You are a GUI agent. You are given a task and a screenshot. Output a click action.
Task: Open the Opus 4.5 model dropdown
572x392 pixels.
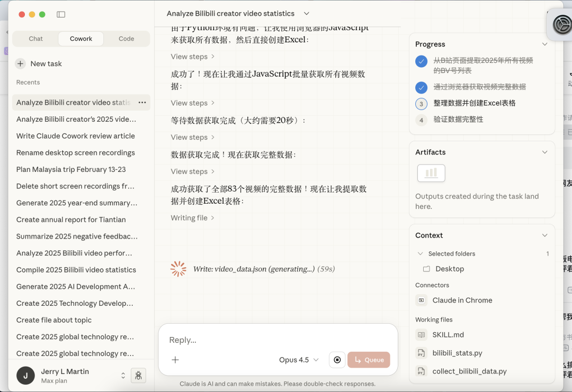click(x=299, y=360)
